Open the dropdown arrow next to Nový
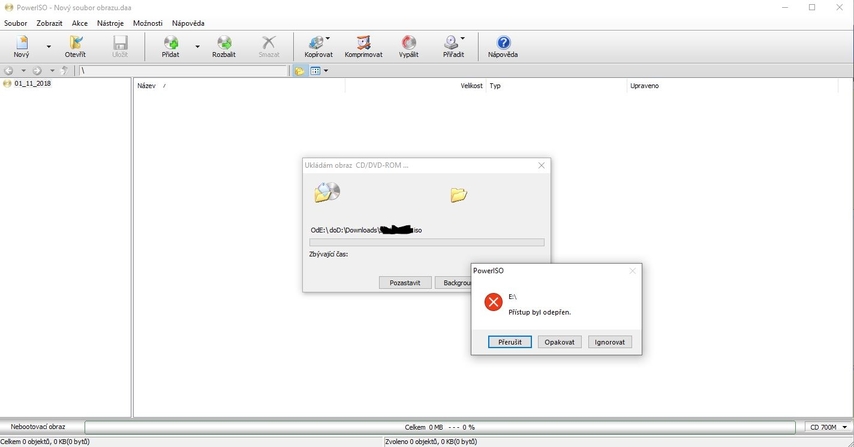 coord(48,47)
